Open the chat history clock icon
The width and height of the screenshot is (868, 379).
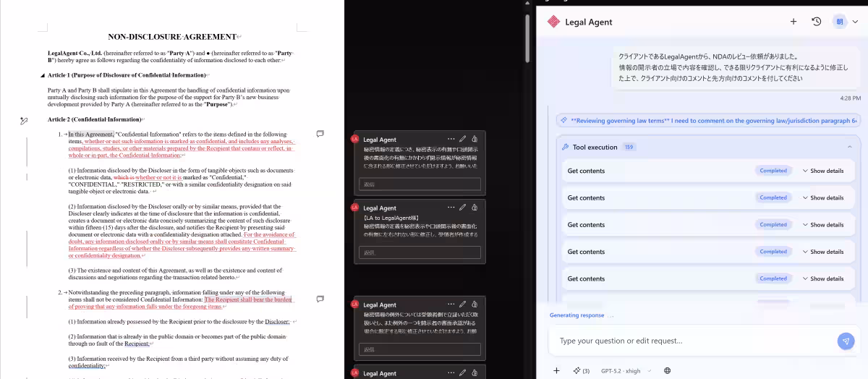(817, 22)
